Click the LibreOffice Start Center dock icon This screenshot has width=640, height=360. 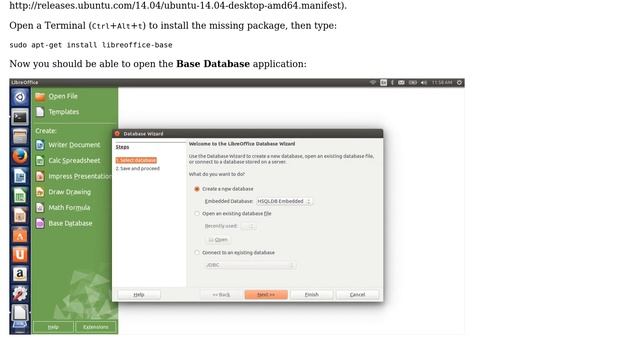pyautogui.click(x=20, y=313)
